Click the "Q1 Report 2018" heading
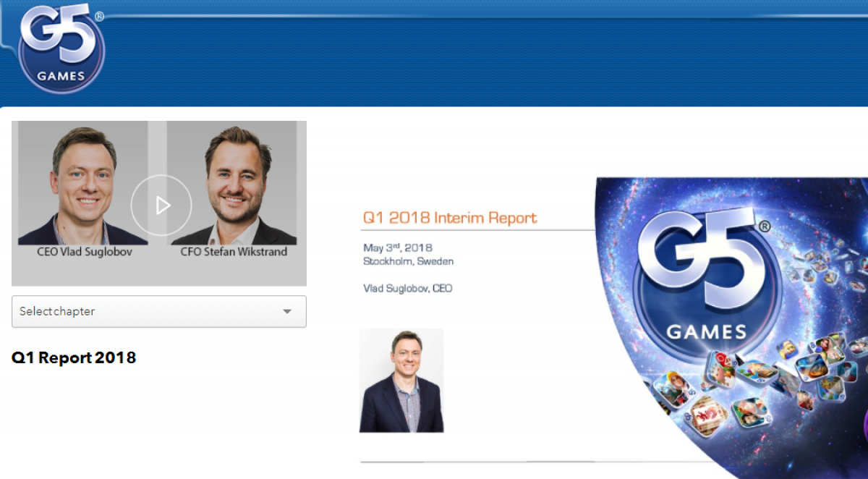This screenshot has width=868, height=479. click(74, 357)
